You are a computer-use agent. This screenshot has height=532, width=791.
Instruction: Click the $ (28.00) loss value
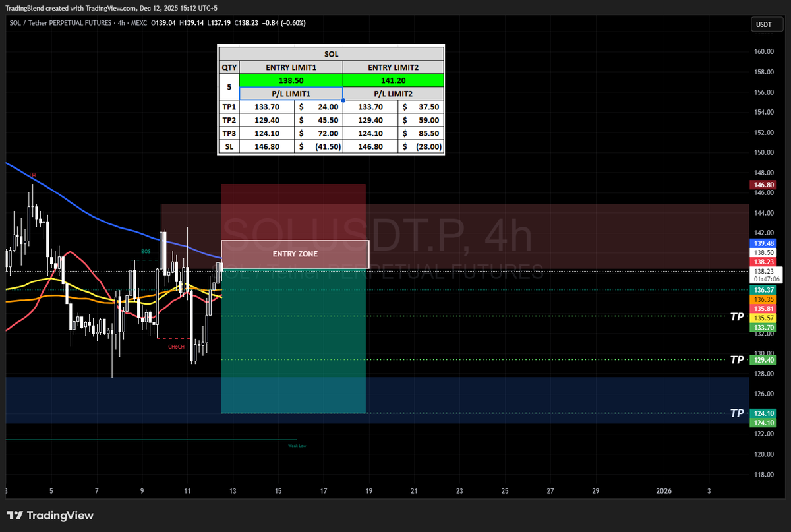click(421, 147)
